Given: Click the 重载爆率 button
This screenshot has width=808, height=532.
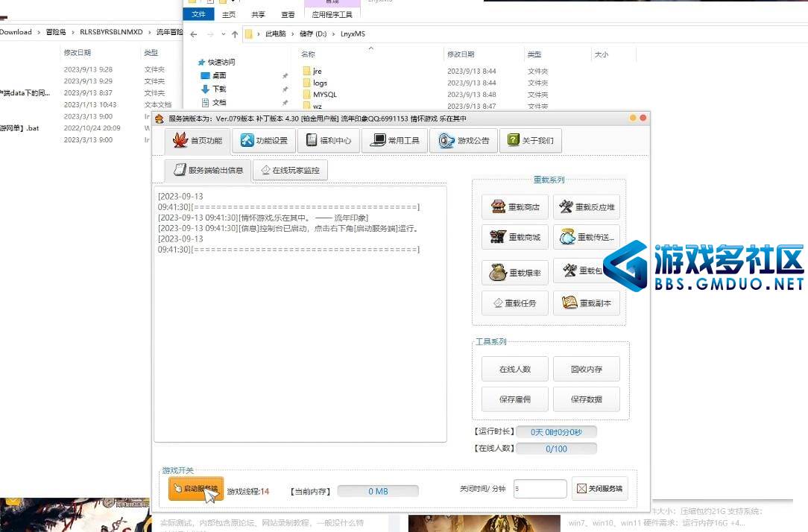Looking at the screenshot, I should [515, 273].
